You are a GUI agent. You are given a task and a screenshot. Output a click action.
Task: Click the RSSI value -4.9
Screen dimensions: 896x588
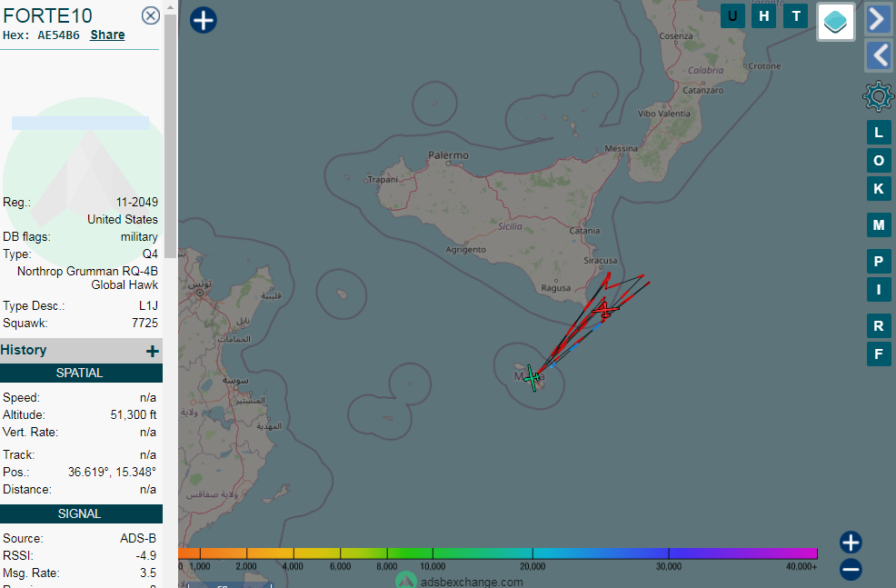pos(146,555)
